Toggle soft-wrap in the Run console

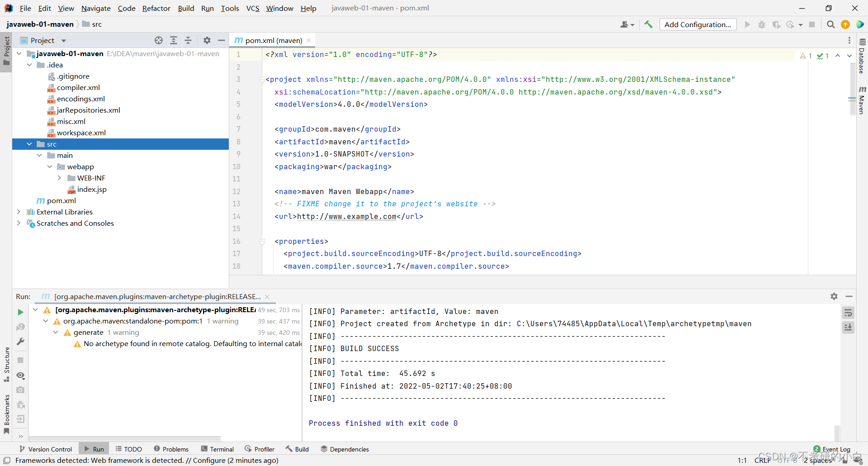(849, 312)
